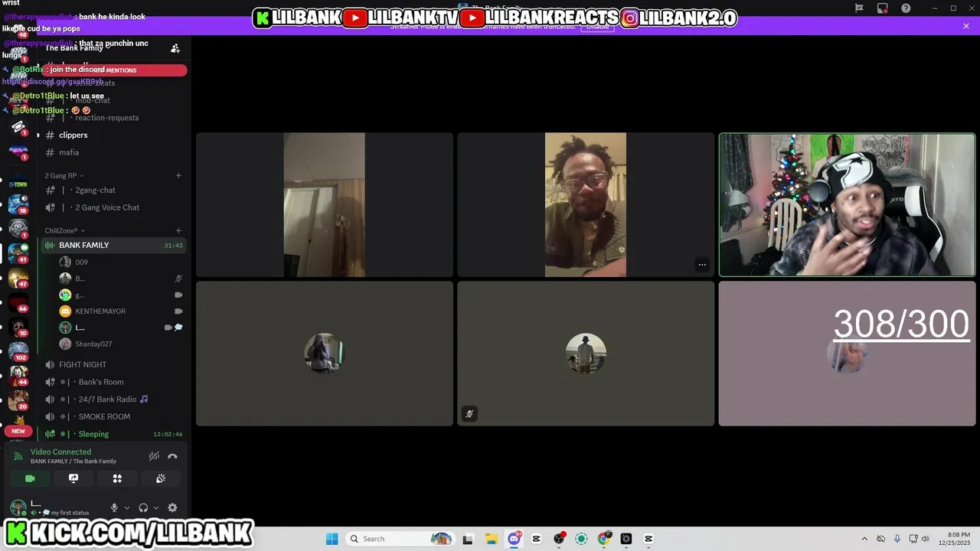Viewport: 980px width, 551px height.
Task: Toggle noise suppression icon in voice panel
Action: click(154, 456)
